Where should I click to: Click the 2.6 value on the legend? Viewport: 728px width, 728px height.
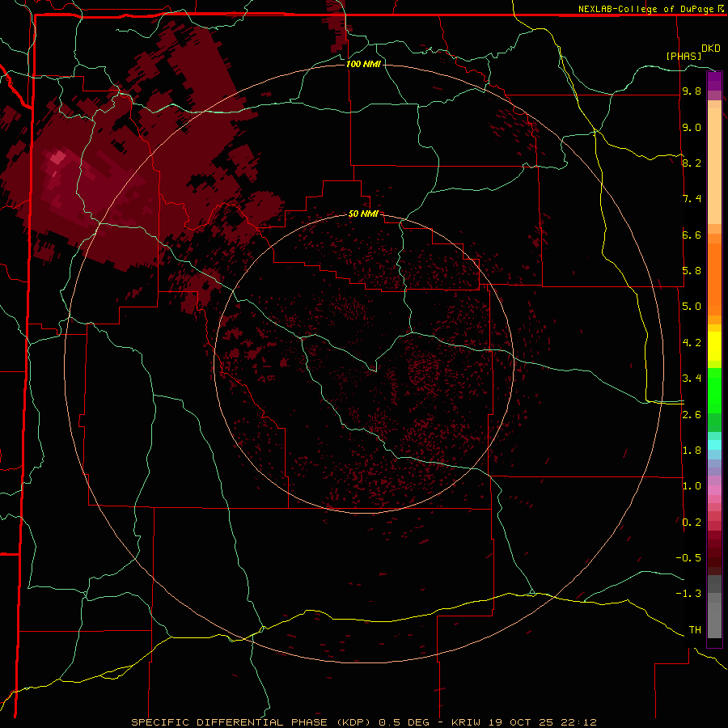692,415
